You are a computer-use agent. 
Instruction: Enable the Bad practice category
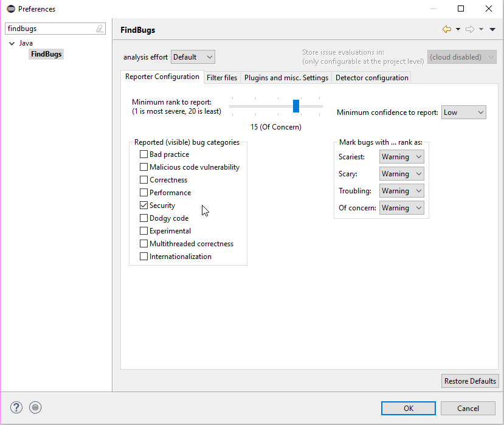pos(143,154)
